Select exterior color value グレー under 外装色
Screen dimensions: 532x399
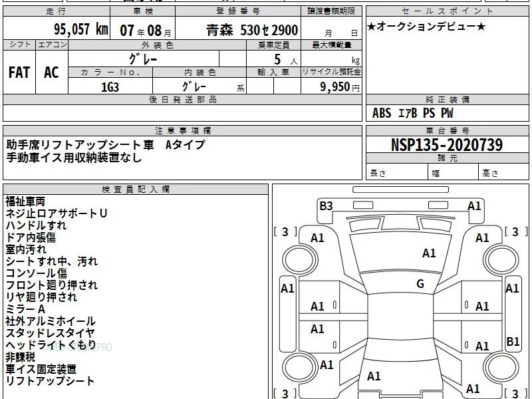pyautogui.click(x=143, y=59)
